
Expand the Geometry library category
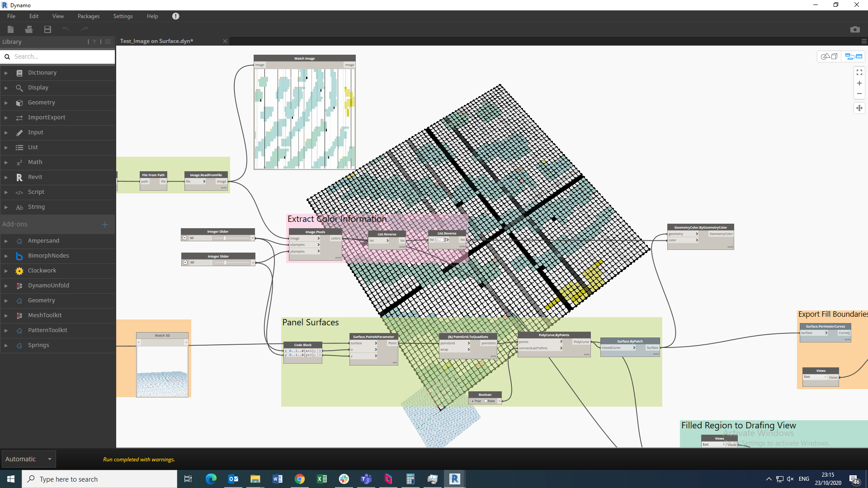point(41,103)
